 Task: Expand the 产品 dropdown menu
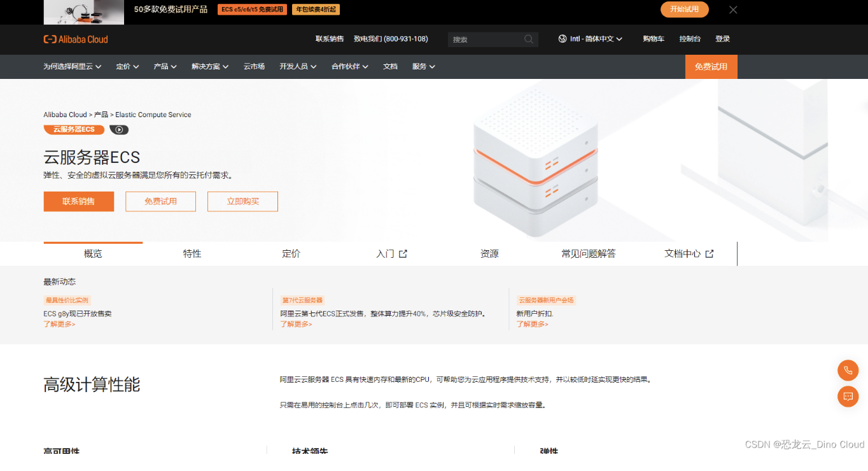[165, 66]
